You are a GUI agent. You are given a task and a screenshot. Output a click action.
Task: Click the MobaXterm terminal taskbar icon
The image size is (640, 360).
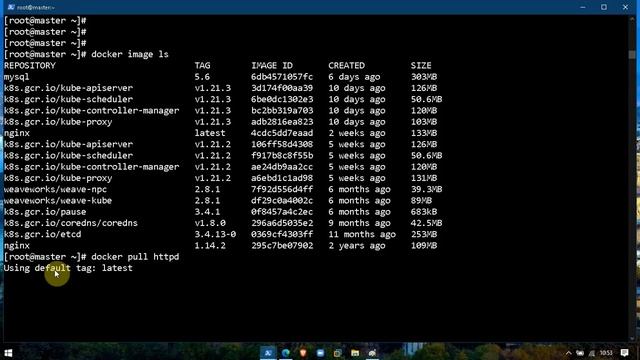268,353
